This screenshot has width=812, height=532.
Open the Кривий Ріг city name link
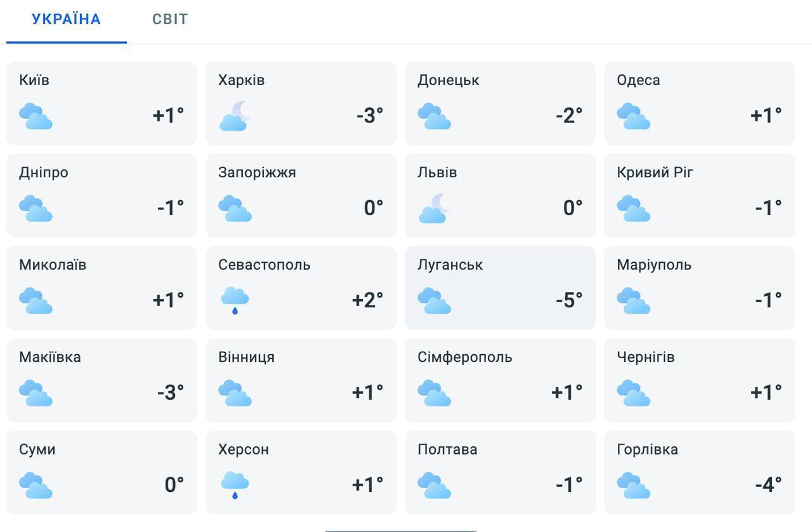click(x=655, y=173)
